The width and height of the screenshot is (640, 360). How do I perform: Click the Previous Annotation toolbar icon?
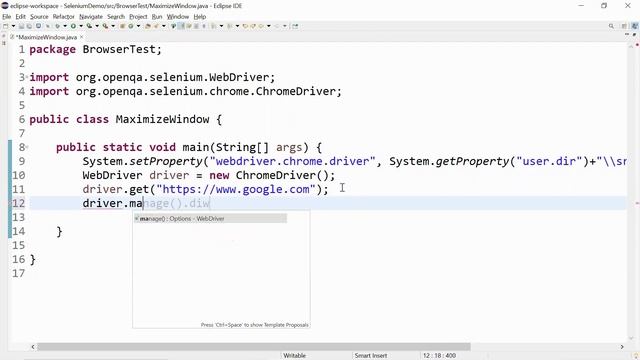tap(230, 26)
